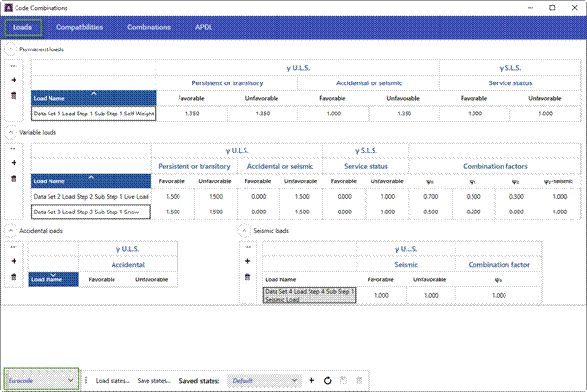Image resolution: width=587 pixels, height=392 pixels.
Task: Refresh the saved states list
Action: (328, 380)
